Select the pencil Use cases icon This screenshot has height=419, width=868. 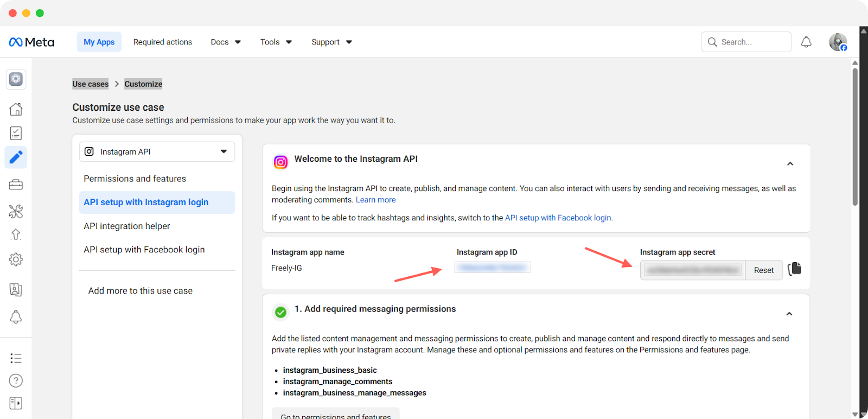(16, 157)
